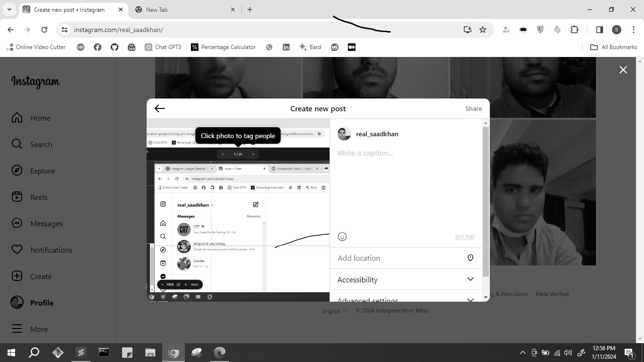The height and width of the screenshot is (362, 644).
Task: Toggle the browser side panel
Action: (x=600, y=30)
